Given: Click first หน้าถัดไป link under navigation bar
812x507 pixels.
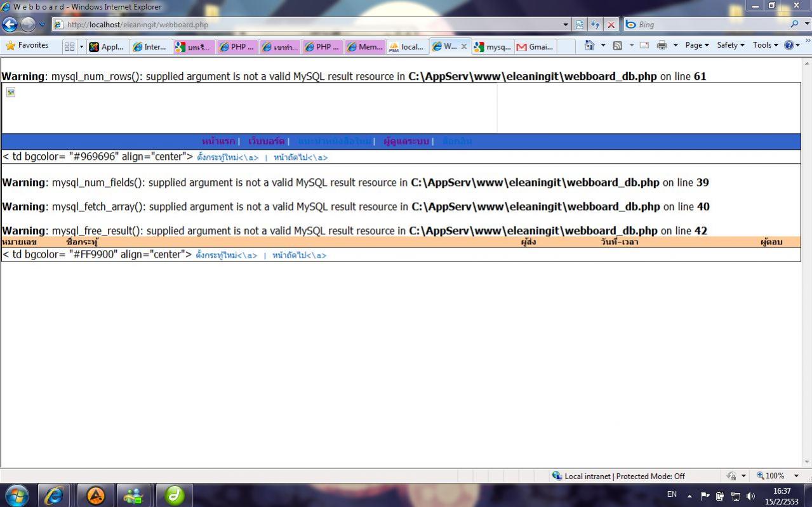Looking at the screenshot, I should pyautogui.click(x=290, y=157).
